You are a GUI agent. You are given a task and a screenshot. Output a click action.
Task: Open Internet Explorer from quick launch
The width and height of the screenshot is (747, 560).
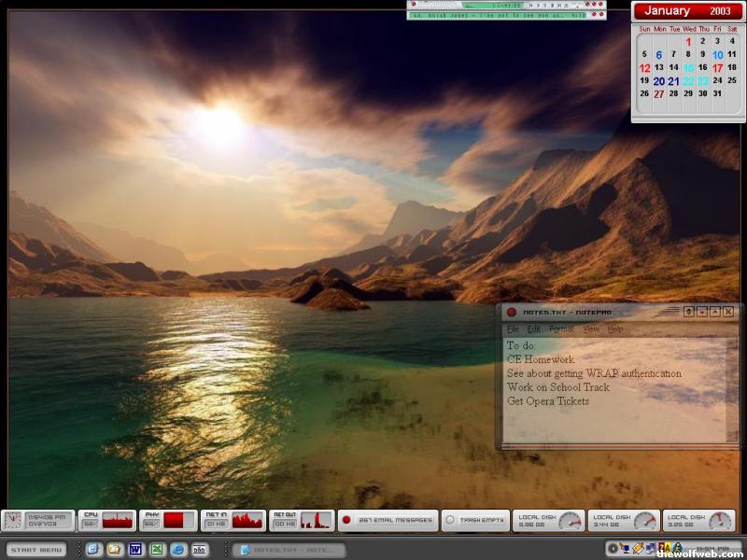click(177, 549)
